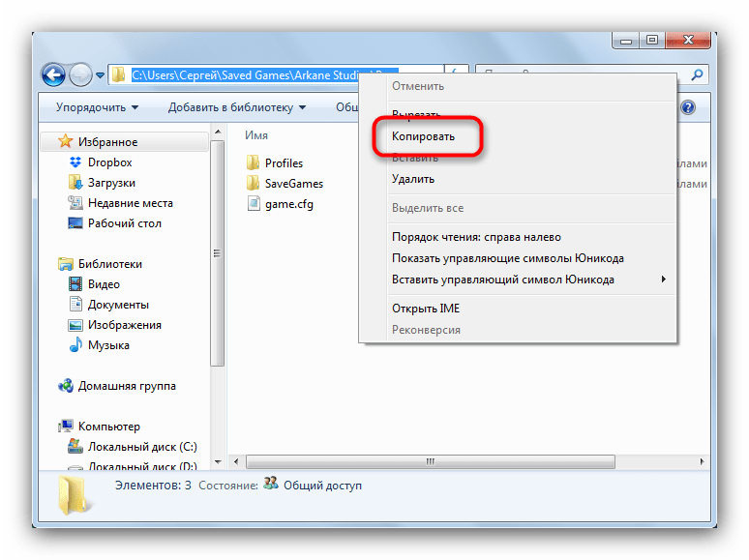The image size is (749, 560).
Task: Choose Открыть IME in context menu
Action: pos(426,309)
